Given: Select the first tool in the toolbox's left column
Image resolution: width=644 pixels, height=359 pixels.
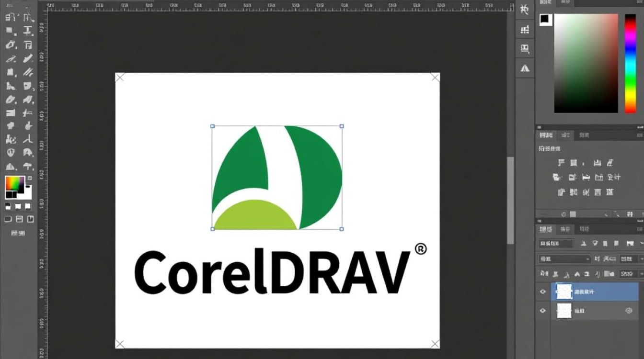Looking at the screenshot, I should 11,18.
